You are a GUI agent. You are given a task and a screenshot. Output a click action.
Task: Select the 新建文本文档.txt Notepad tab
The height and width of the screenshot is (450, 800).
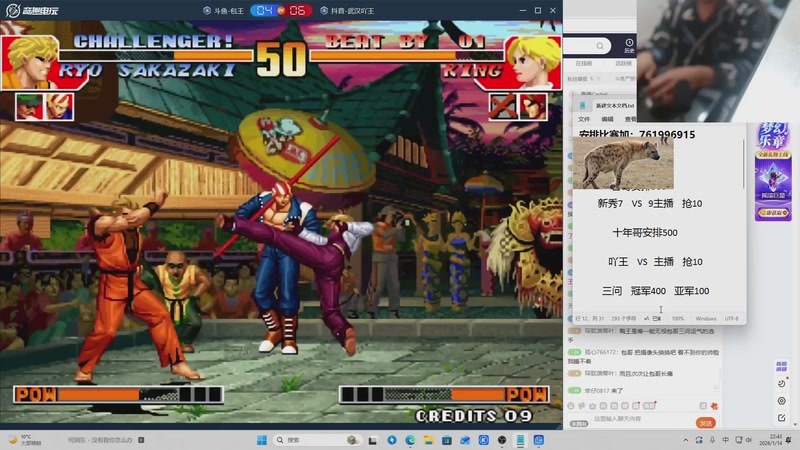(x=615, y=106)
